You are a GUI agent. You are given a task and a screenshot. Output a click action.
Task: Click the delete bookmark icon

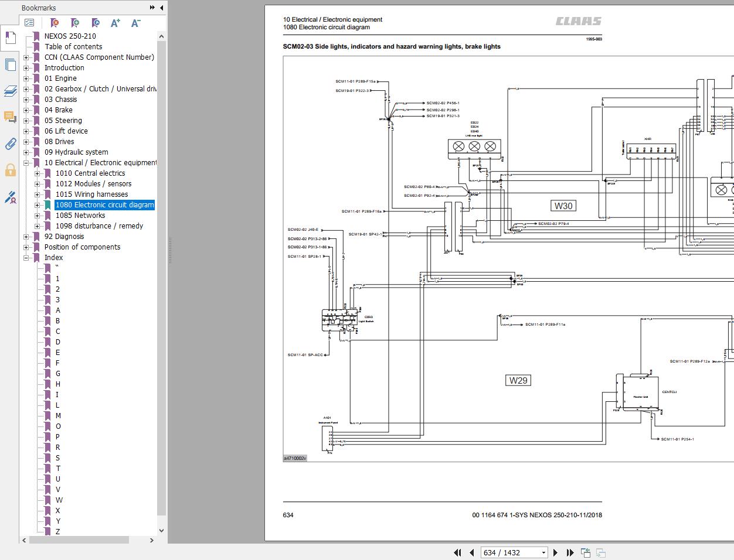coord(55,23)
